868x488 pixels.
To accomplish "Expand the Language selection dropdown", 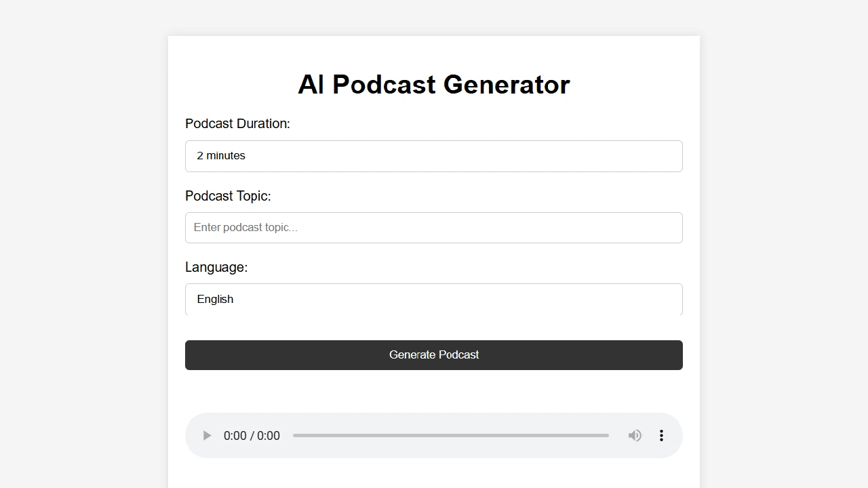I will (434, 299).
